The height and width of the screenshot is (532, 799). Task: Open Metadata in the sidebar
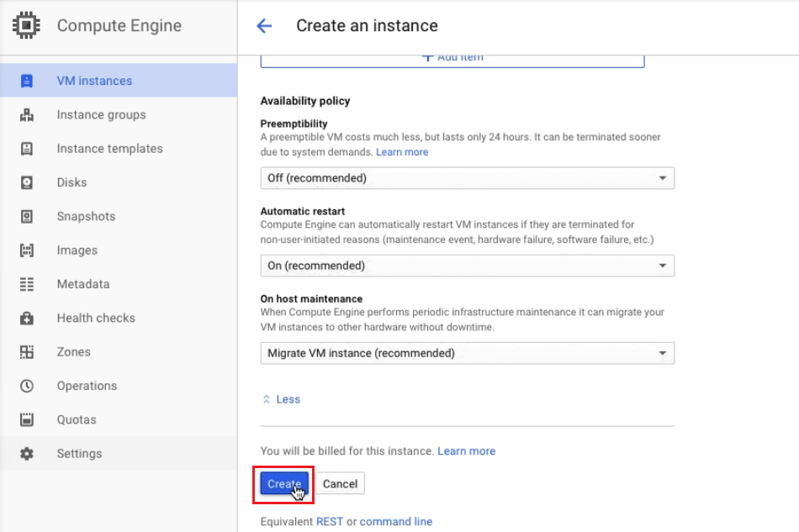[x=119, y=284]
